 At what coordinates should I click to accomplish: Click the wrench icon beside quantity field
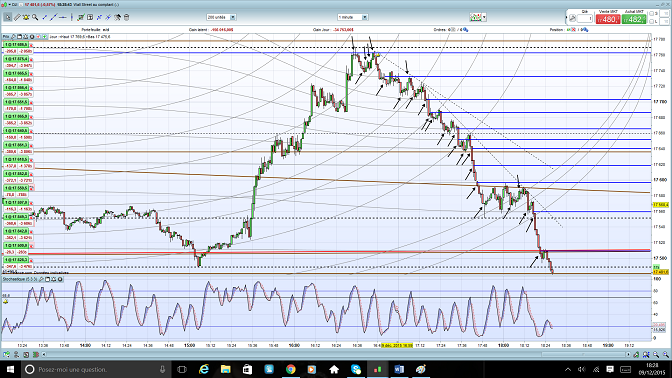click(572, 18)
